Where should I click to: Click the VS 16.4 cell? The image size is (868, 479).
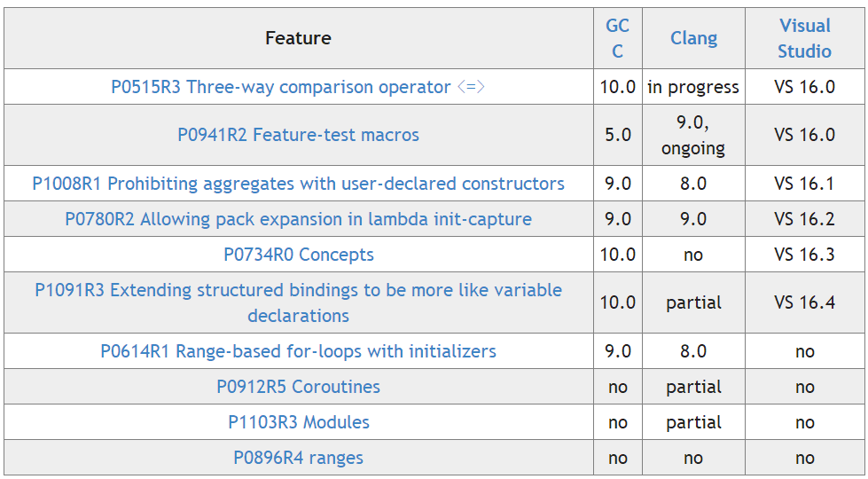click(804, 302)
